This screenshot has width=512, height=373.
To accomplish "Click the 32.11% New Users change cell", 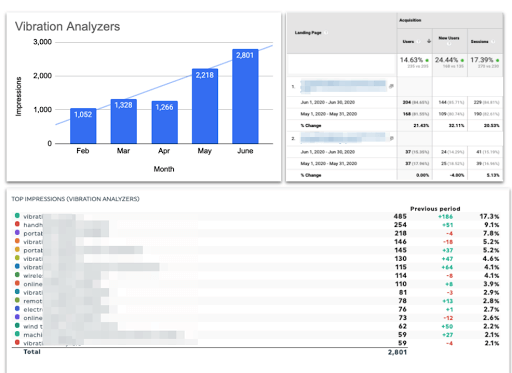I will (x=457, y=126).
